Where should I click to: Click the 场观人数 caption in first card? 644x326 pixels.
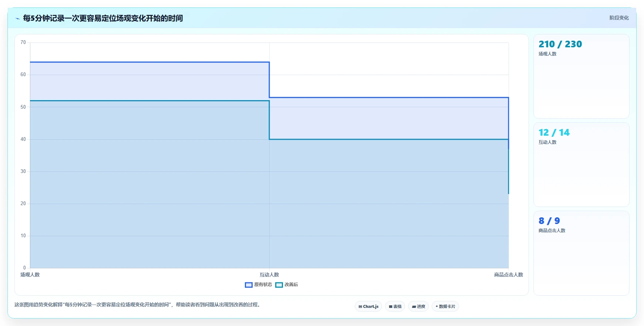(547, 54)
